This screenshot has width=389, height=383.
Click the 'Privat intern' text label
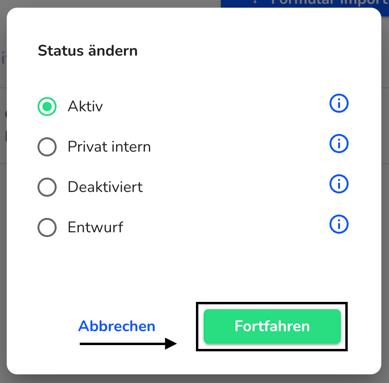click(x=109, y=147)
